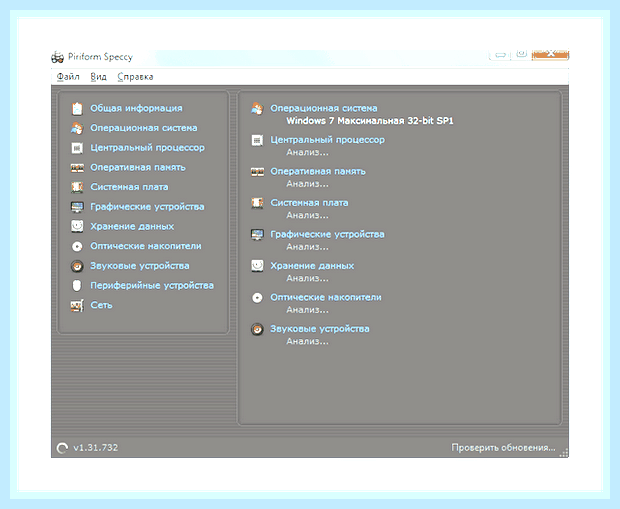Select Оперативная память label in the sidebar
This screenshot has height=509, width=620.
(x=138, y=168)
